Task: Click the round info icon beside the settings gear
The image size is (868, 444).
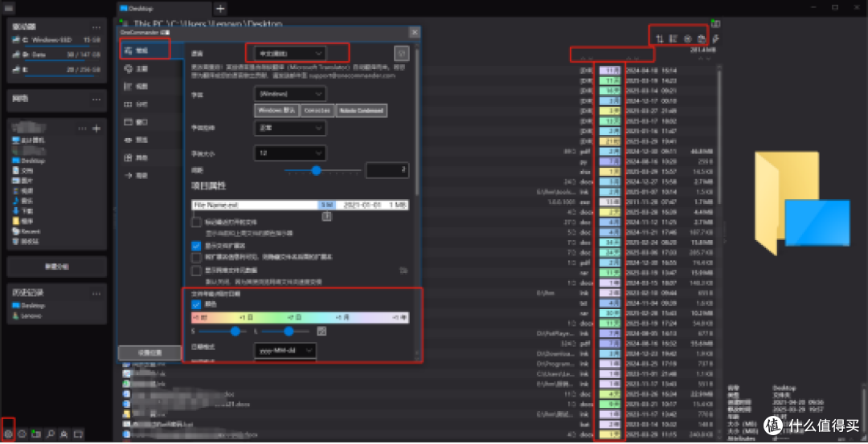Action: pos(23,434)
